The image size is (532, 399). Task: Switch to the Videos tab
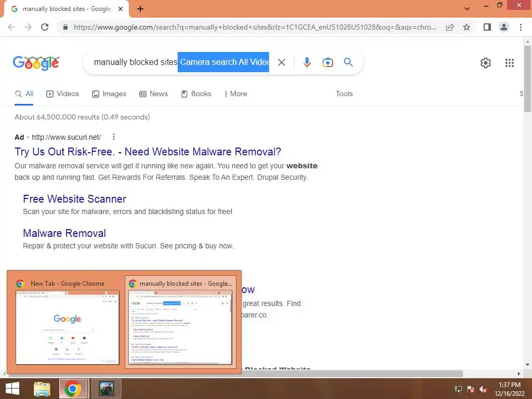63,94
